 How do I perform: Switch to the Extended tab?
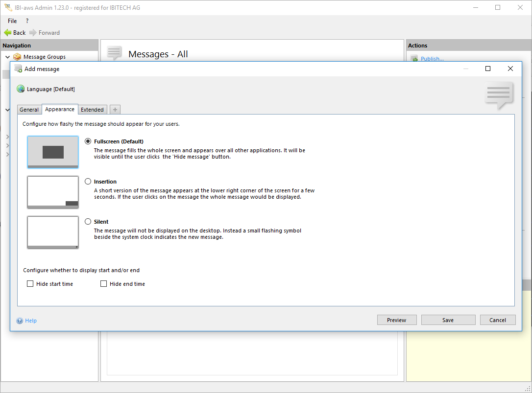[x=92, y=110]
